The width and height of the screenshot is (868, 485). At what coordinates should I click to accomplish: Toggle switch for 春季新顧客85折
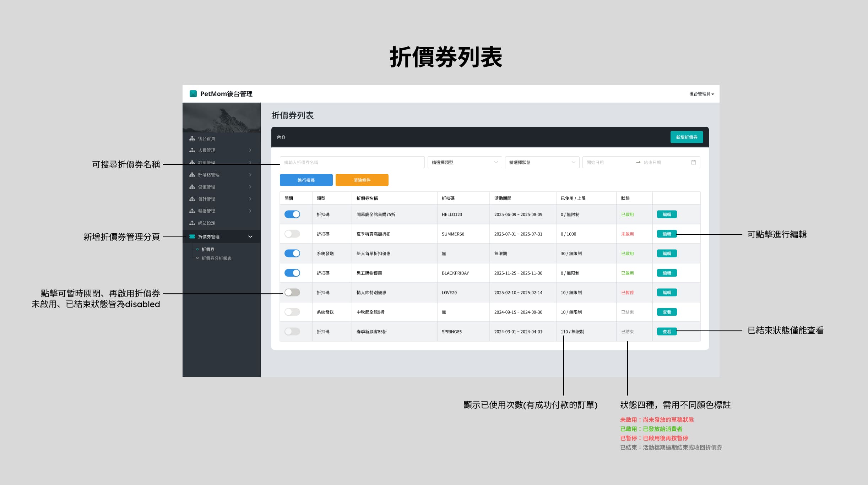pos(292,332)
